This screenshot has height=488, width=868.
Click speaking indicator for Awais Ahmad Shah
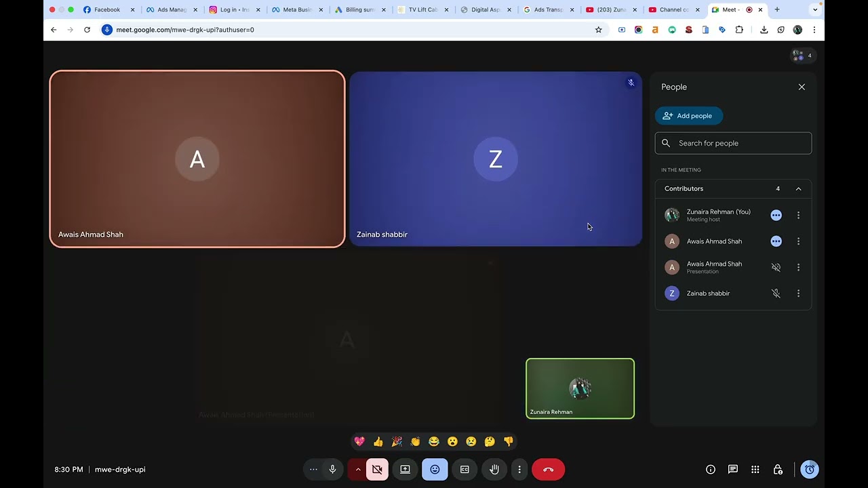click(x=776, y=241)
